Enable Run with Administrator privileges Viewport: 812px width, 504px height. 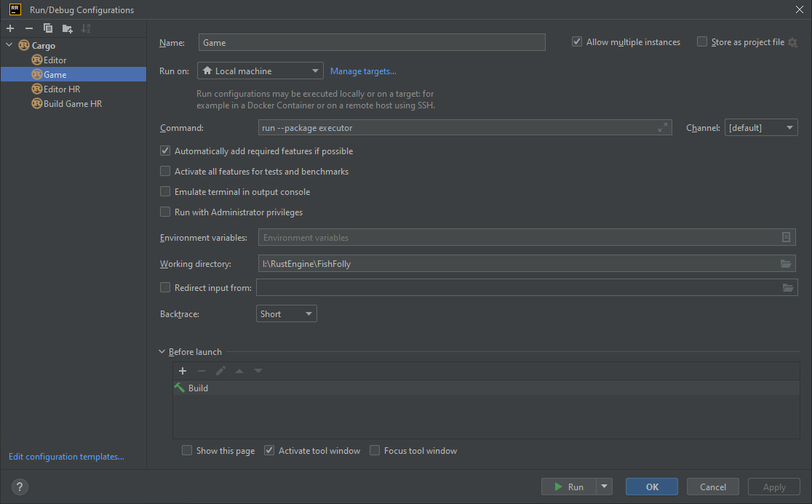coord(165,212)
